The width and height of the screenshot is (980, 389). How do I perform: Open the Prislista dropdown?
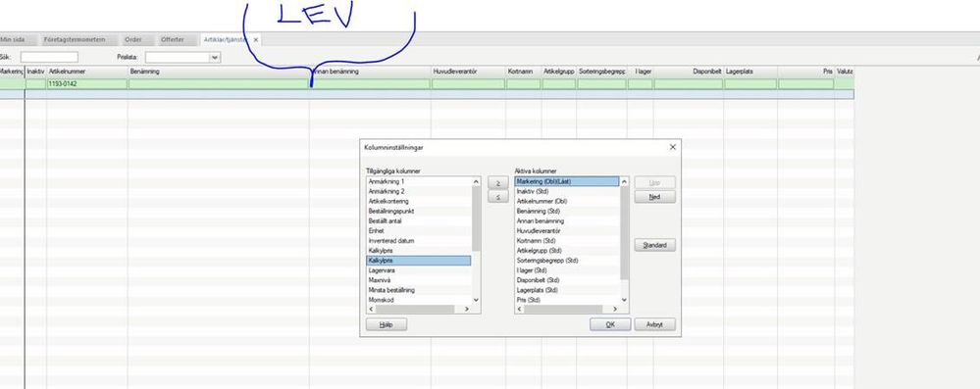(x=215, y=58)
